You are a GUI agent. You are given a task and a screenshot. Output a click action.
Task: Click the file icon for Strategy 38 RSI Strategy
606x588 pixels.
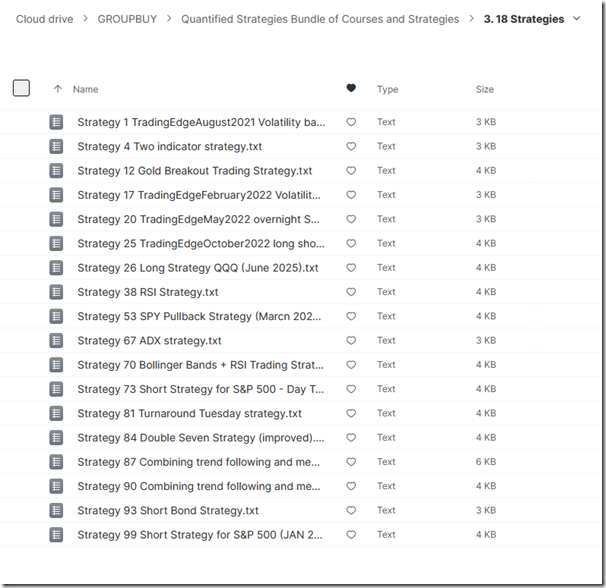(x=56, y=292)
